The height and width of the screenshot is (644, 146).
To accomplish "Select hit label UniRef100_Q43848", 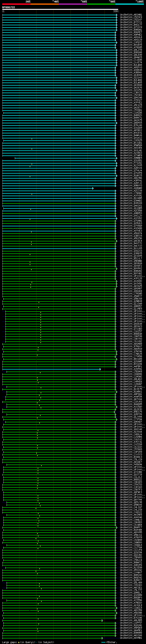I will click(131, 85).
